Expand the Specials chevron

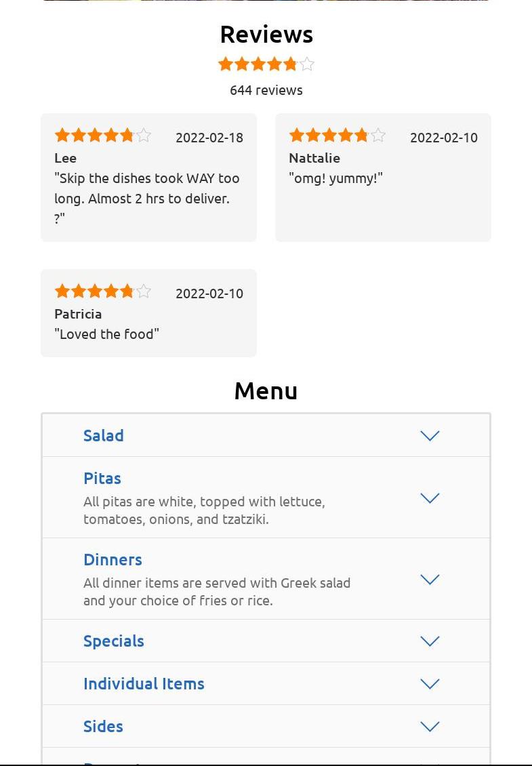pos(430,641)
